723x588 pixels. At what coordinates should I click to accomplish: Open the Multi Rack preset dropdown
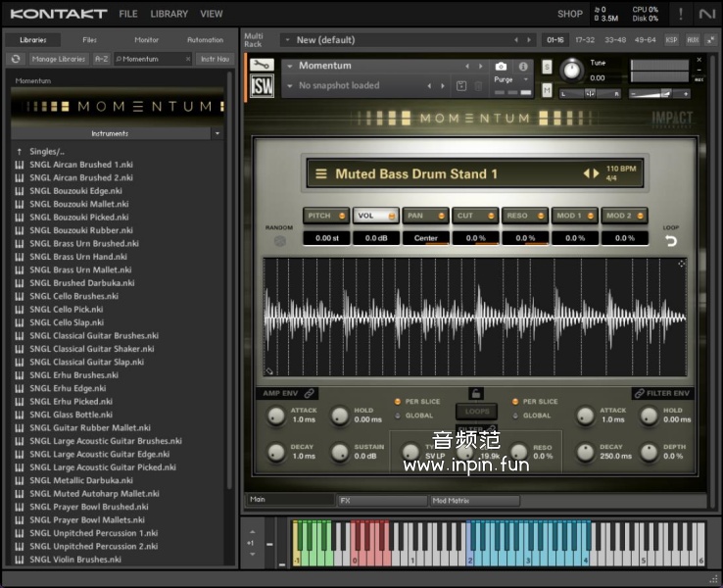coord(286,40)
